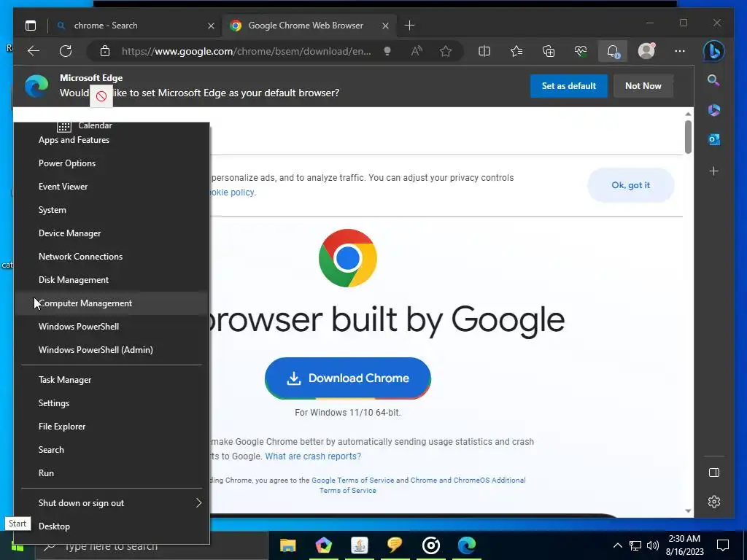This screenshot has width=747, height=560.
Task: Expand Shut down or sign out submenu
Action: pos(112,503)
